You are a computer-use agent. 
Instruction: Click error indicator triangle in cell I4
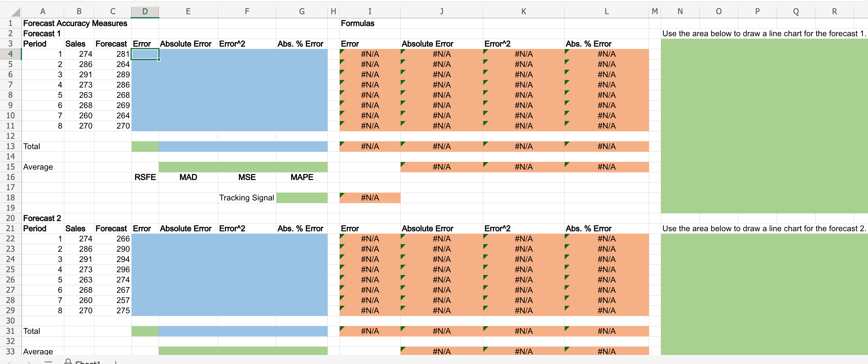(x=342, y=51)
